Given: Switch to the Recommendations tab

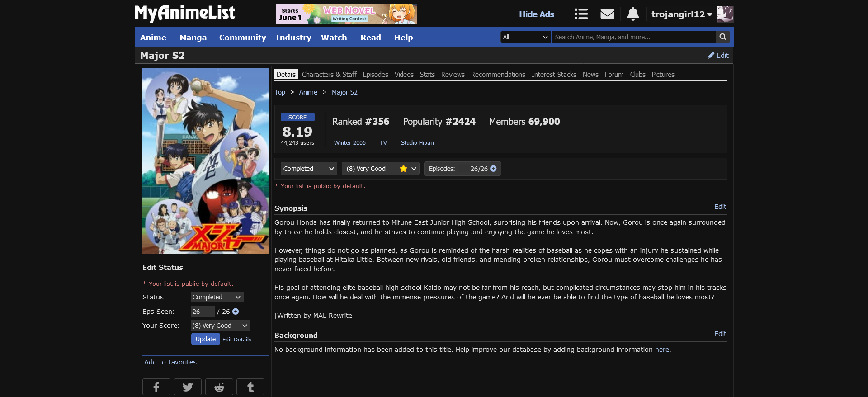Looking at the screenshot, I should [498, 75].
